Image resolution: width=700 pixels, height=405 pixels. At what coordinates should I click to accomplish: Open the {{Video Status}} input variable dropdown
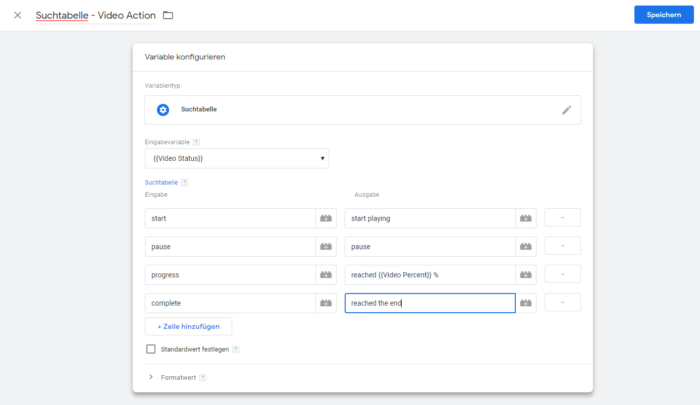coord(237,158)
